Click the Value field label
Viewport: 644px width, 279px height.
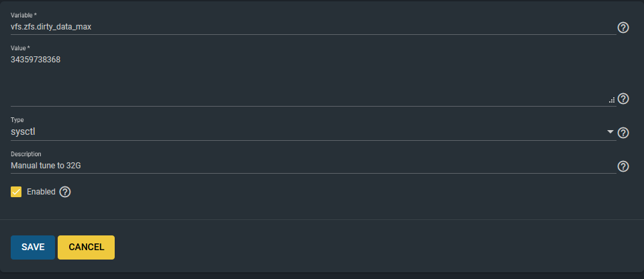click(20, 48)
